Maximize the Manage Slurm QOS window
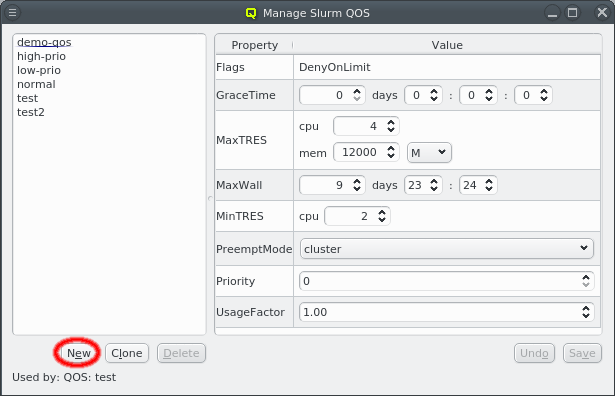The image size is (615, 396). [x=573, y=13]
